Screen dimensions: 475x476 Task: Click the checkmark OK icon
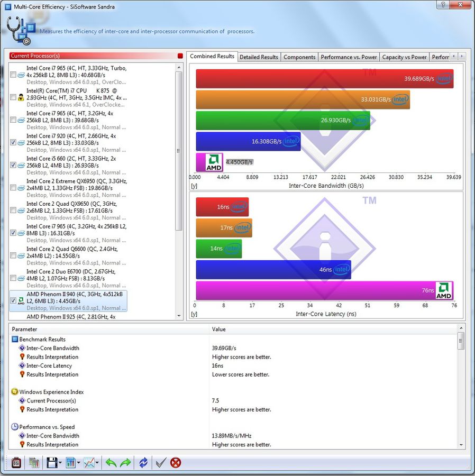coord(161,463)
